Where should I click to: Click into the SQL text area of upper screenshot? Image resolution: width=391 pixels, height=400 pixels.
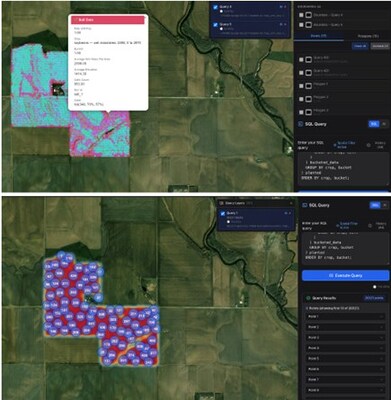coord(343,168)
